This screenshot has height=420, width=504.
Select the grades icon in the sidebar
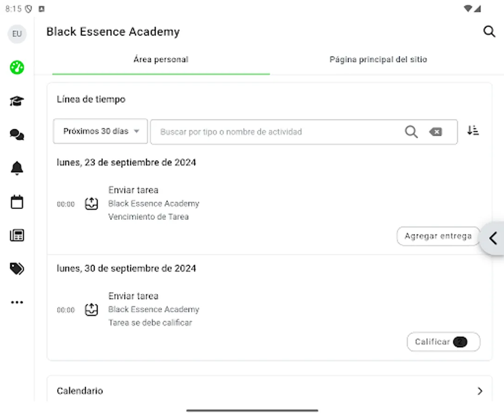point(17,235)
